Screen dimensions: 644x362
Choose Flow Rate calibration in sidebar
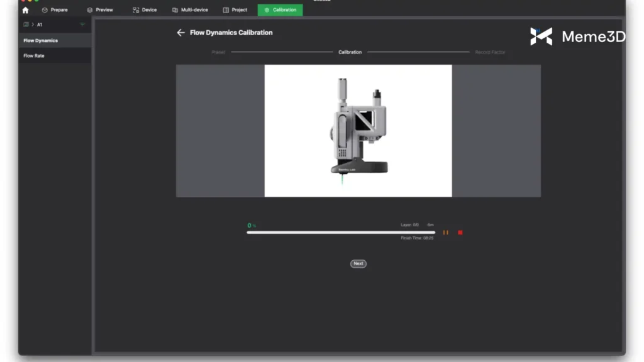pos(34,56)
